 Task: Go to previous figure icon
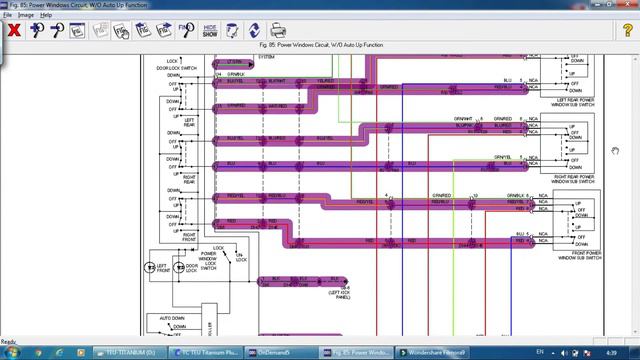142,30
